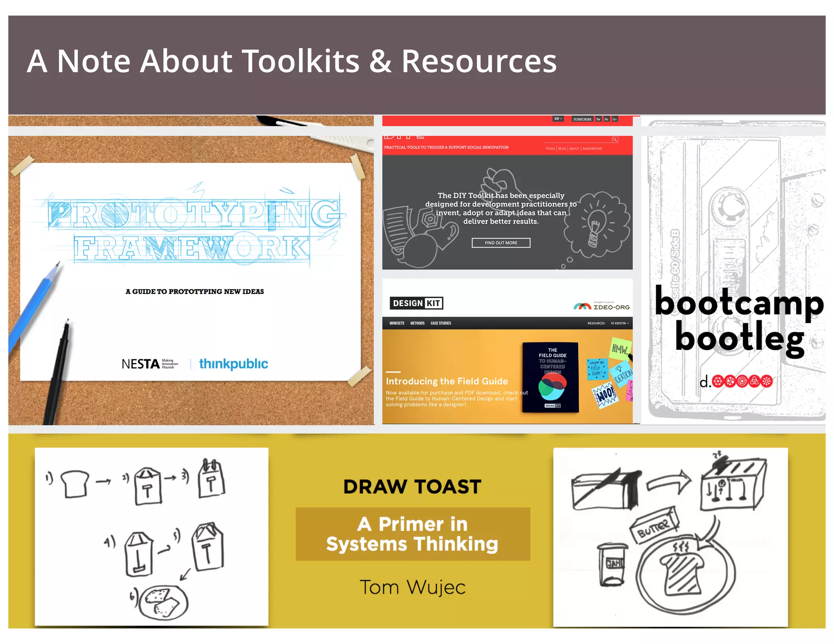Click the IDEO.ORG logo
834x644 pixels.
click(601, 306)
